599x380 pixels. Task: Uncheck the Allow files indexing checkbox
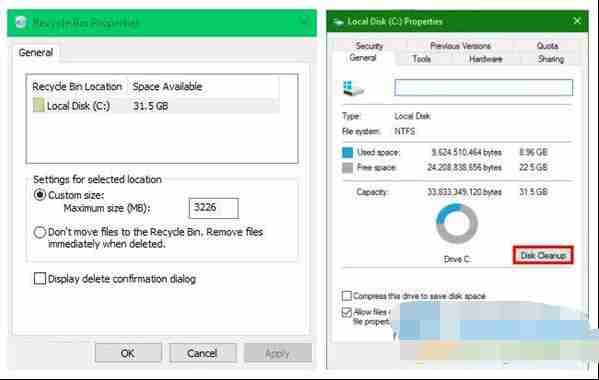[x=346, y=312]
